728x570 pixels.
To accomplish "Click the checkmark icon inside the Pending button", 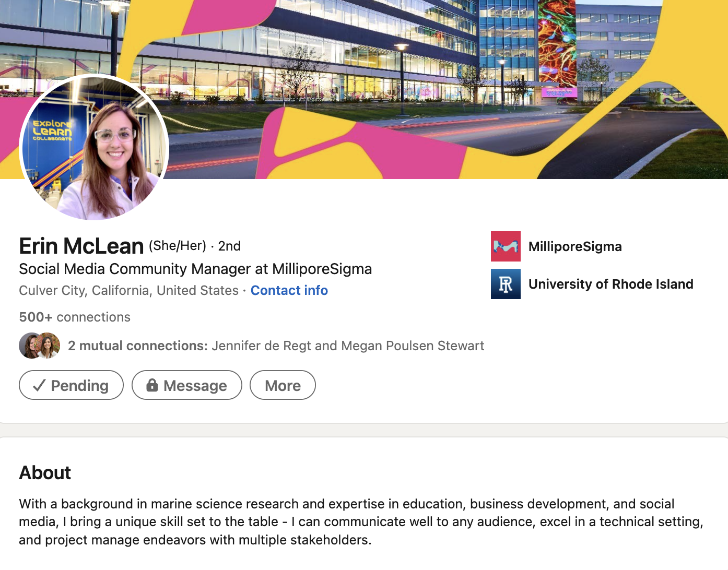I will [39, 385].
